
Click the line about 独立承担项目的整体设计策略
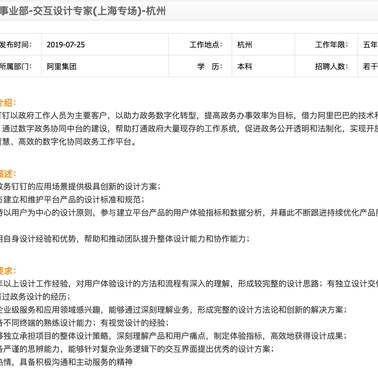pyautogui.click(x=173, y=336)
